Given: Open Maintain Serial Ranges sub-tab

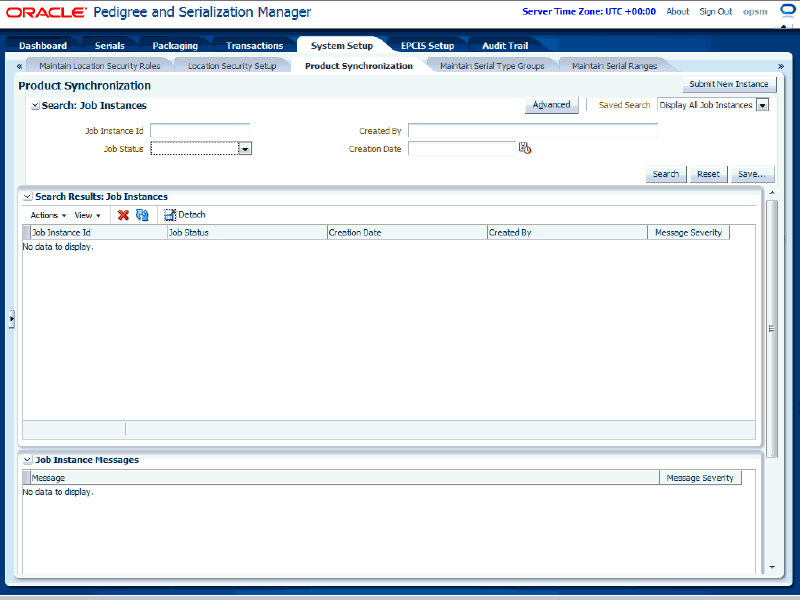Looking at the screenshot, I should 614,66.
